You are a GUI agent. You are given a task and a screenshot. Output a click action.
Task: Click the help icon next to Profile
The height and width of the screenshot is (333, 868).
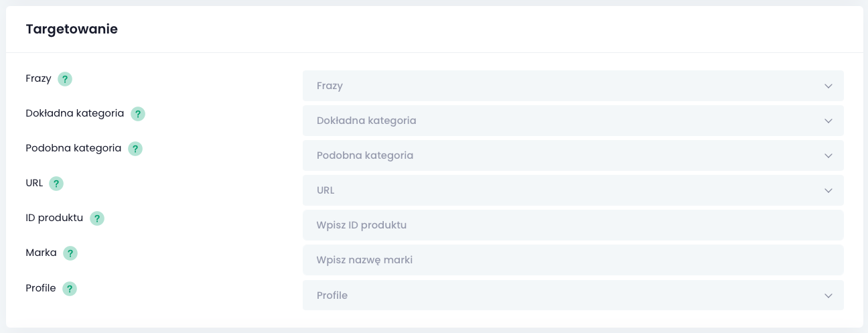[x=70, y=289]
